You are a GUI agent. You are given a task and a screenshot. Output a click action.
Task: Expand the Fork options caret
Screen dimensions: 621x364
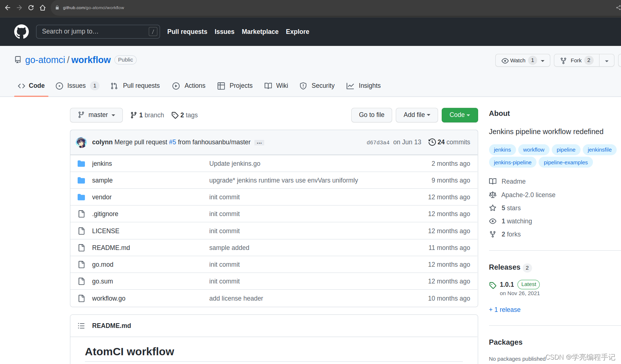coord(607,60)
